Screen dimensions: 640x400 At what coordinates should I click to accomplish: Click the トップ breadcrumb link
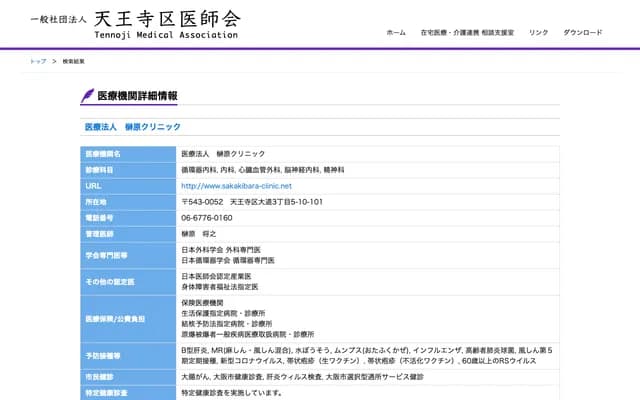click(38, 61)
